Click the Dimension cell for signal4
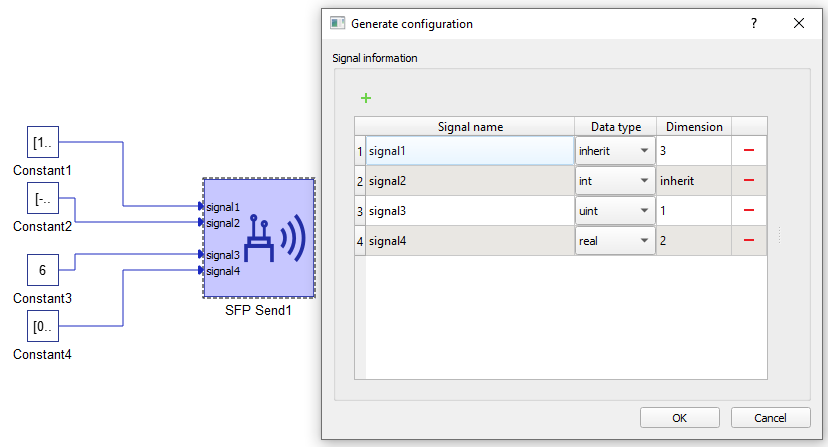The height and width of the screenshot is (447, 828). point(693,241)
